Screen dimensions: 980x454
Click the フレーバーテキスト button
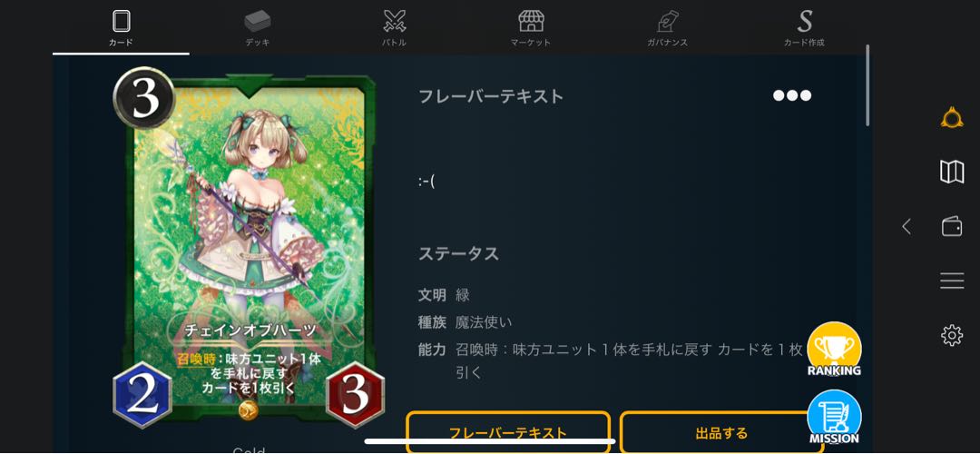click(508, 432)
